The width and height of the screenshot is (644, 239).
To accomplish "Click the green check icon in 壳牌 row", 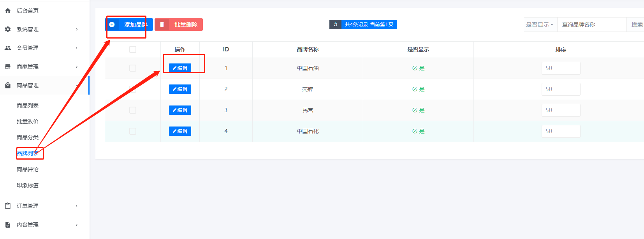I will click(415, 89).
